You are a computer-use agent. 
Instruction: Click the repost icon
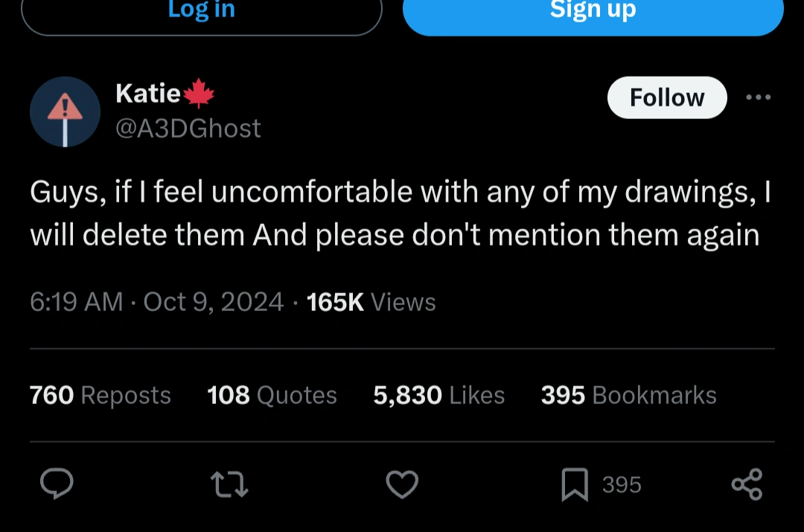click(x=229, y=484)
